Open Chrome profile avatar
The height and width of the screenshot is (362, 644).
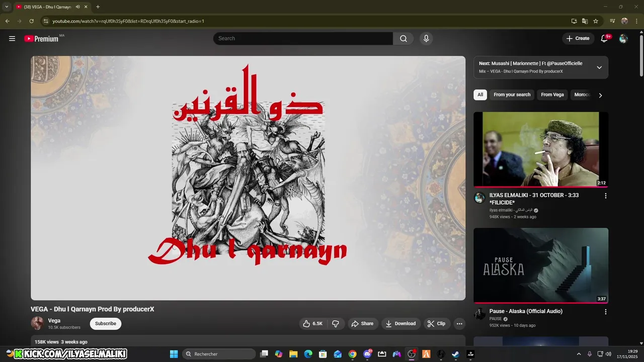(624, 21)
